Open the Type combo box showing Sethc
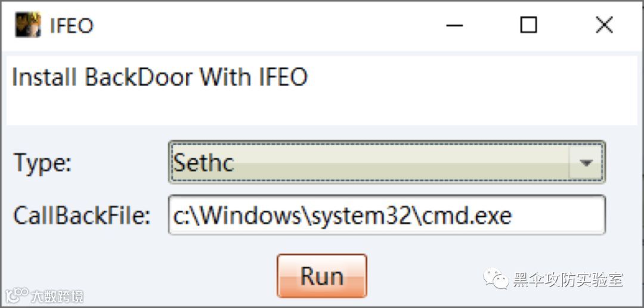The height and width of the screenshot is (308, 644). (x=370, y=162)
